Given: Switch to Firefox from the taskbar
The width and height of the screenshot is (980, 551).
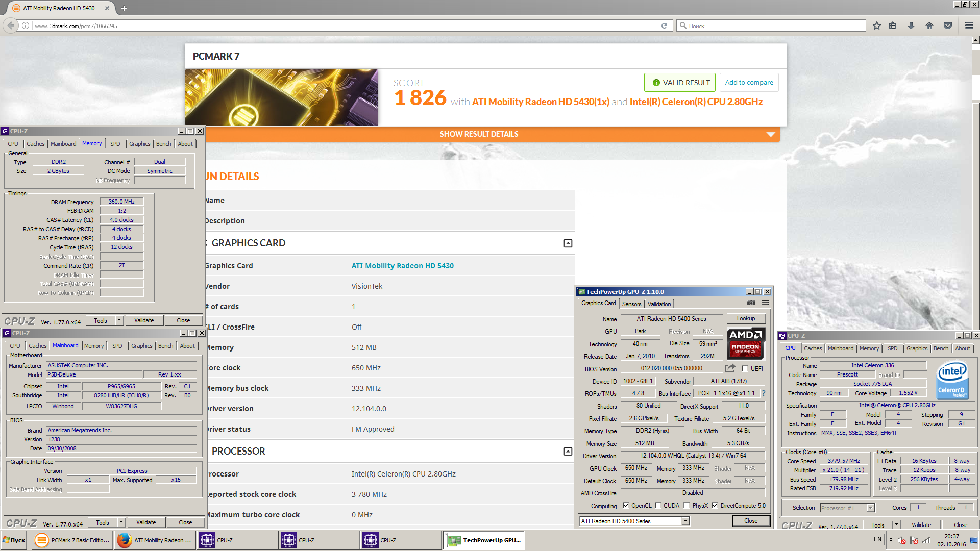Looking at the screenshot, I should point(155,540).
